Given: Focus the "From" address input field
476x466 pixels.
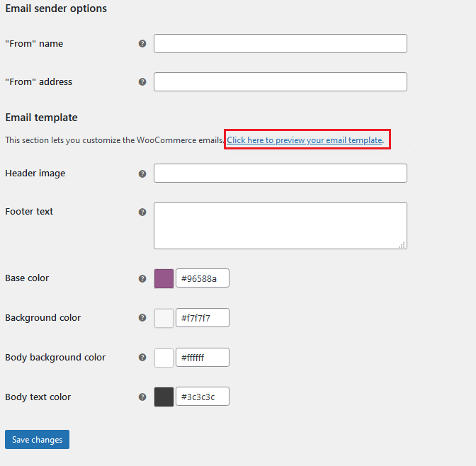Looking at the screenshot, I should [x=280, y=81].
